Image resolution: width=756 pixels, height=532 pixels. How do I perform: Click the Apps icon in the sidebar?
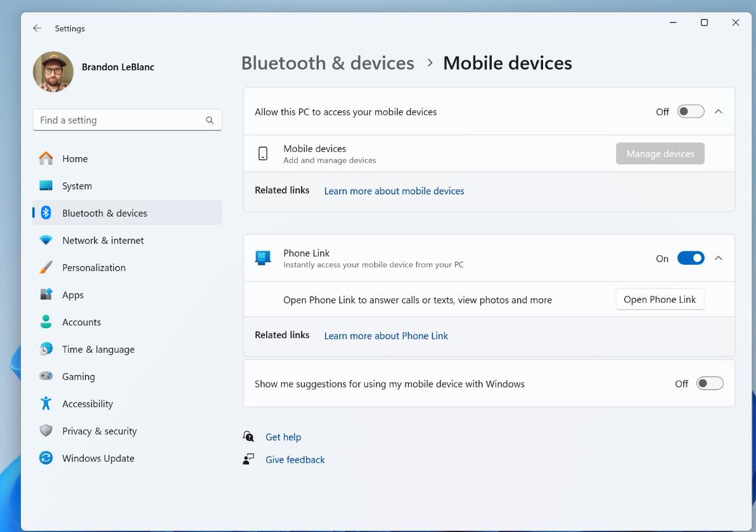(45, 294)
